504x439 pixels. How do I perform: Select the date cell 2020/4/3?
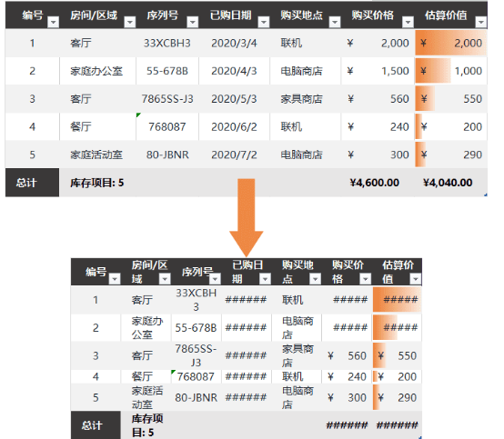click(x=234, y=71)
